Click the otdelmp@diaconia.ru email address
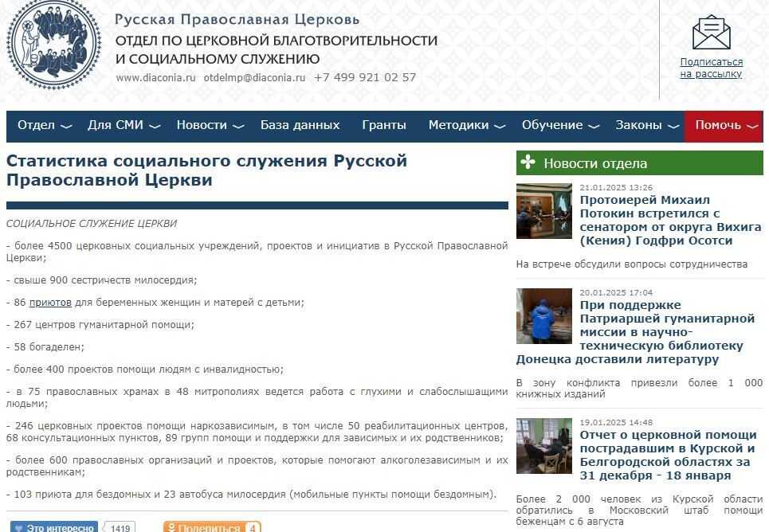This screenshot has width=769, height=532. [x=254, y=77]
